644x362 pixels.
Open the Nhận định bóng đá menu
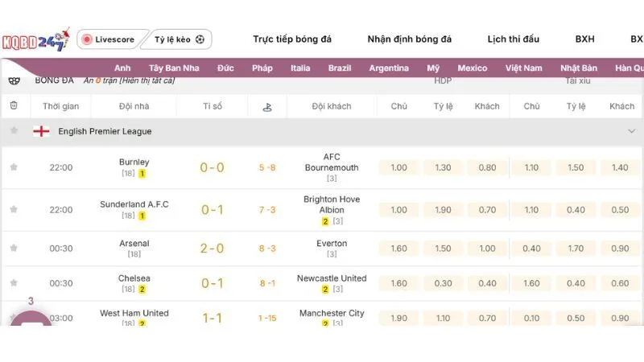coord(409,39)
